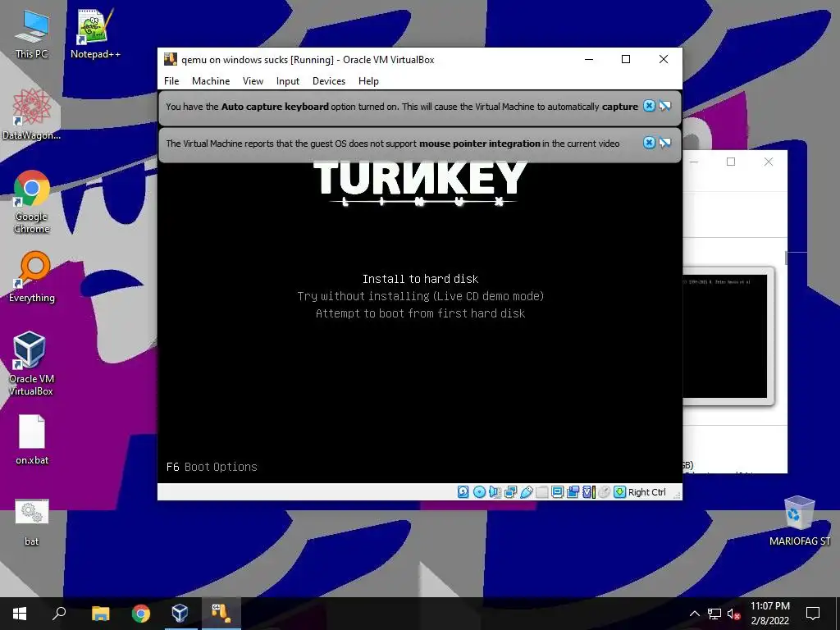The image size is (840, 630).
Task: Click F6 Boot Options at the bottom
Action: click(212, 467)
